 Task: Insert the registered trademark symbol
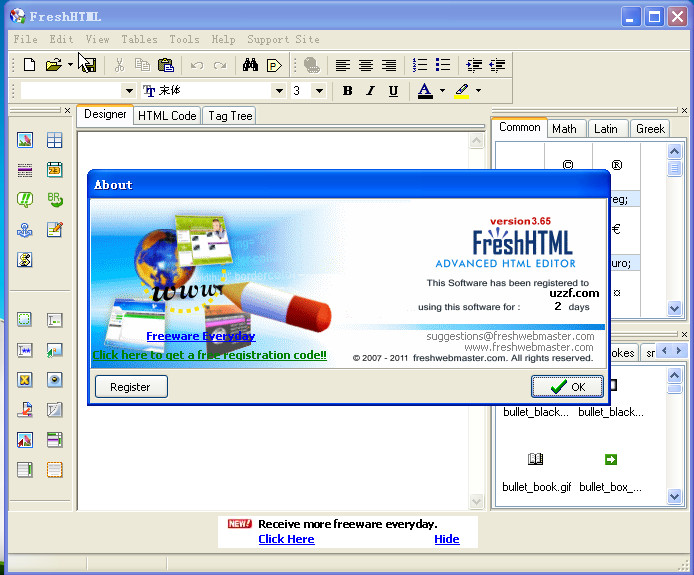pyautogui.click(x=617, y=165)
